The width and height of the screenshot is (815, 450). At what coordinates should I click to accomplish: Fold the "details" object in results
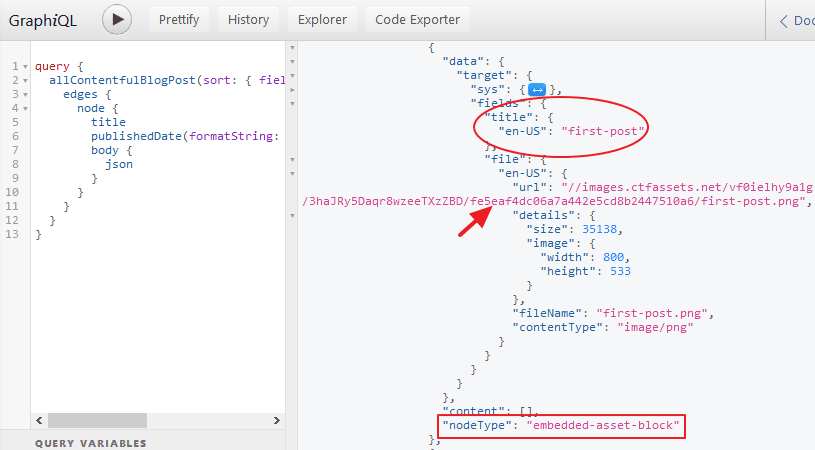pos(292,216)
